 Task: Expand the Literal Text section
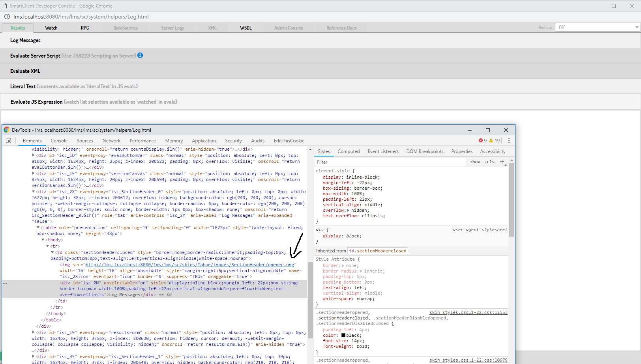(x=320, y=86)
